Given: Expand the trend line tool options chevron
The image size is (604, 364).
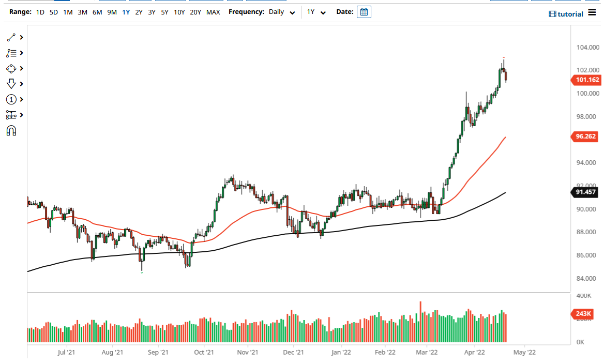Looking at the screenshot, I should point(21,37).
